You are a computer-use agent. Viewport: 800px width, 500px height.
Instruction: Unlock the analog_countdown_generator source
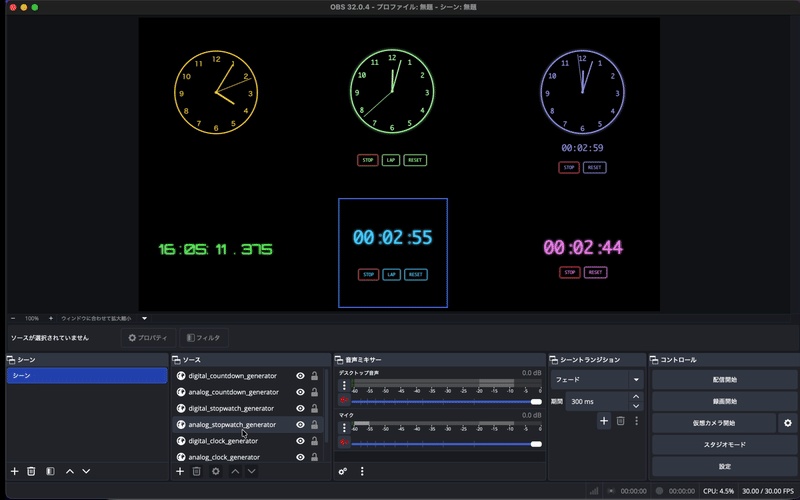tap(314, 392)
